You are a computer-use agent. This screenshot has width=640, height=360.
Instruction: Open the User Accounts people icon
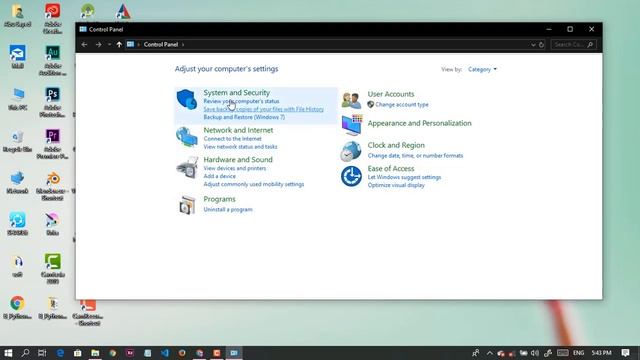click(x=351, y=100)
